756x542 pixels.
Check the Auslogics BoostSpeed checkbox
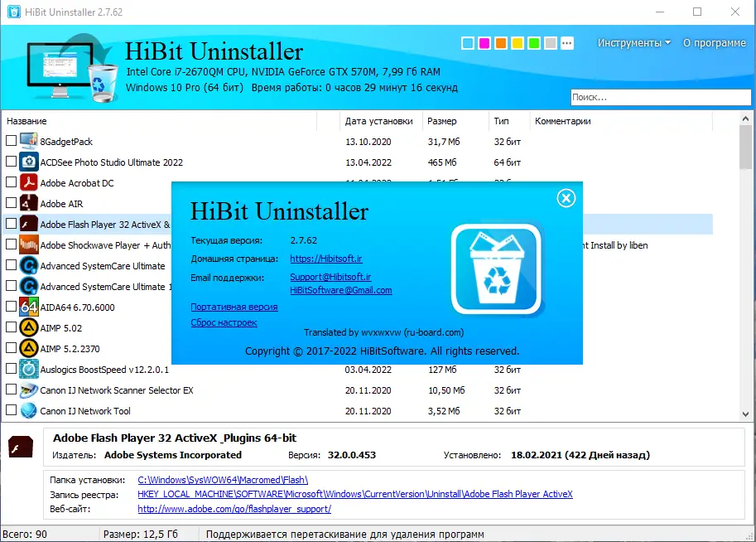click(x=11, y=369)
